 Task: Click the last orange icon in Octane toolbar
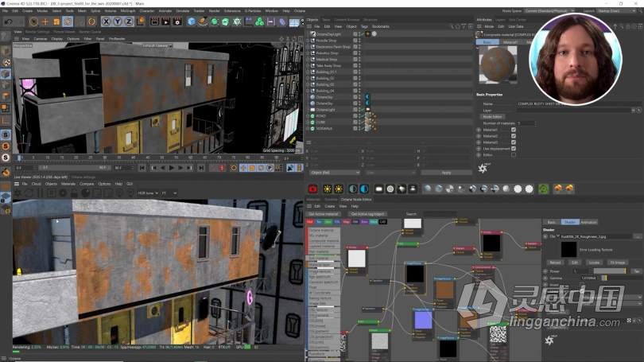point(569,189)
